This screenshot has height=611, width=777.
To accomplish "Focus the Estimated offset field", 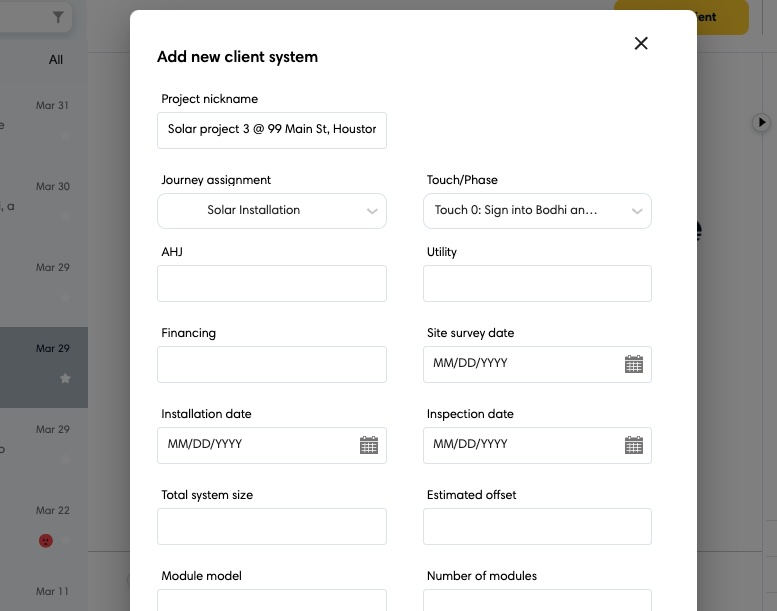I will (x=537, y=526).
